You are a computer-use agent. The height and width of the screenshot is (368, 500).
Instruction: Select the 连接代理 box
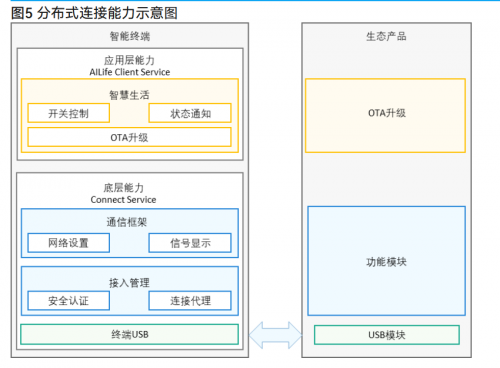point(190,301)
